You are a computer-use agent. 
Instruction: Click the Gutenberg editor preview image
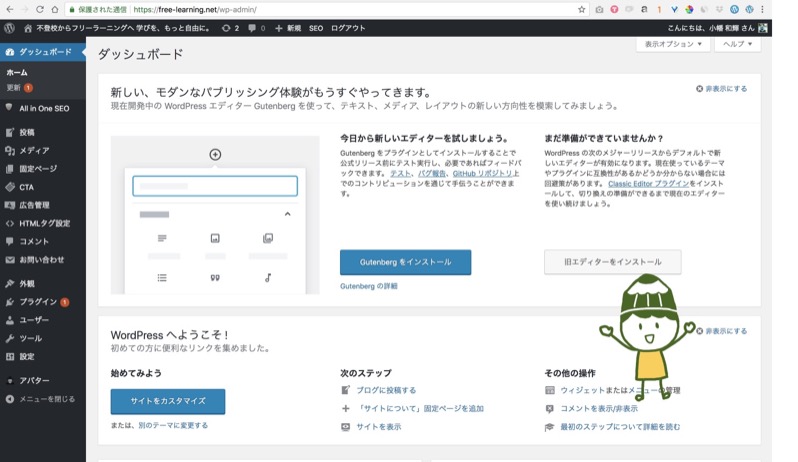[x=215, y=215]
